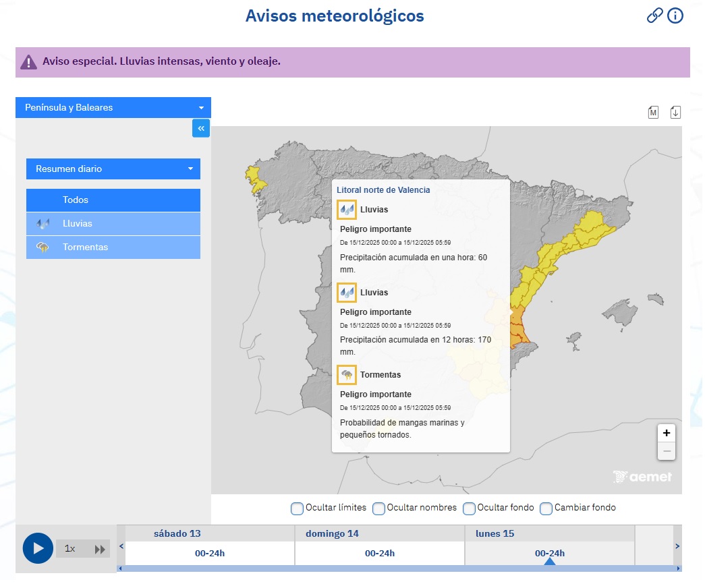Select the Lluvias filter
Viewport: 705px width, 588px height.
(113, 223)
